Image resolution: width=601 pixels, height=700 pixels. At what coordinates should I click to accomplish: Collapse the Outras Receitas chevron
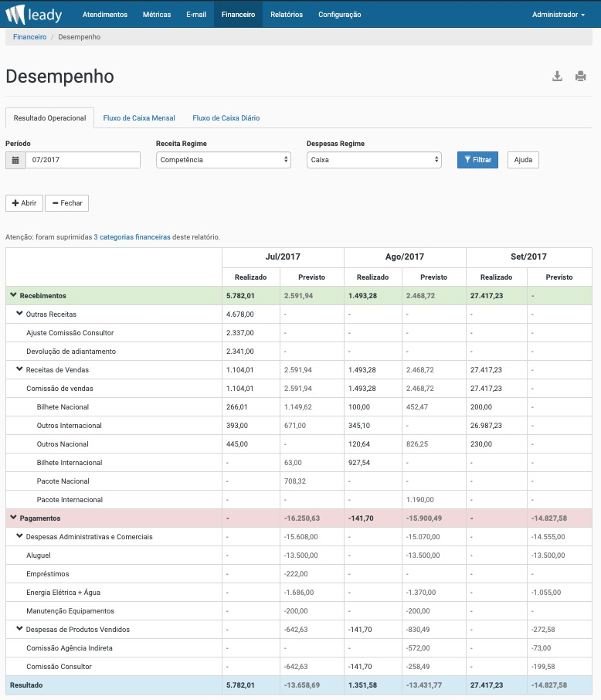click(x=19, y=314)
